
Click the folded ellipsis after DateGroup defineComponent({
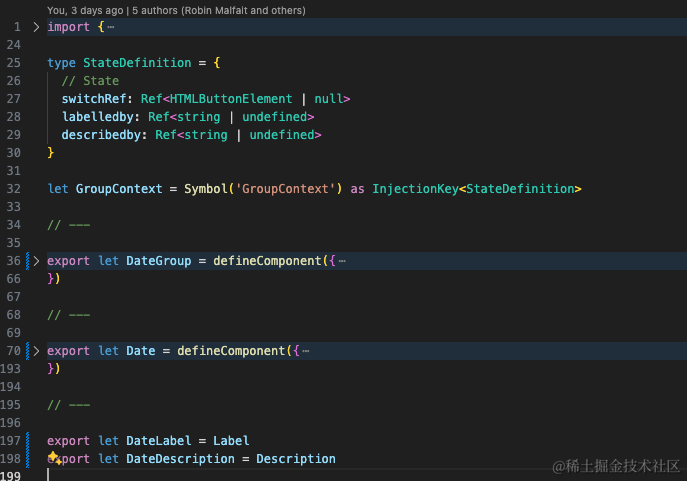pyautogui.click(x=342, y=261)
